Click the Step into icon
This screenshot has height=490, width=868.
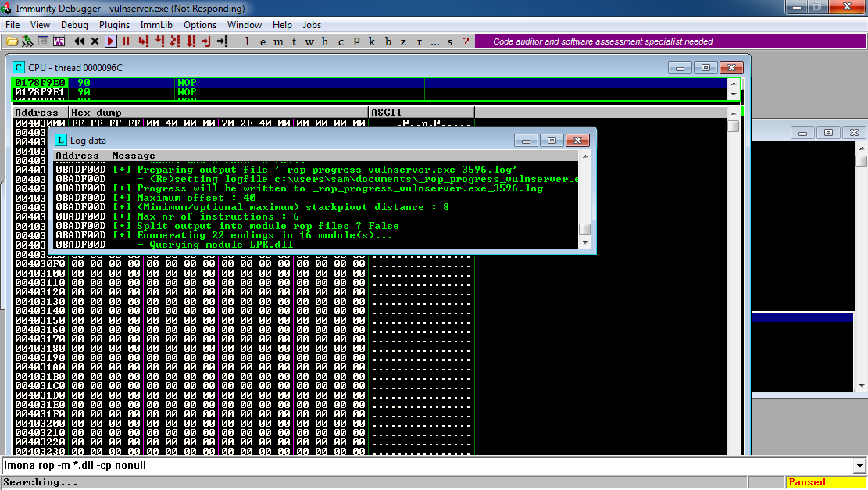144,41
